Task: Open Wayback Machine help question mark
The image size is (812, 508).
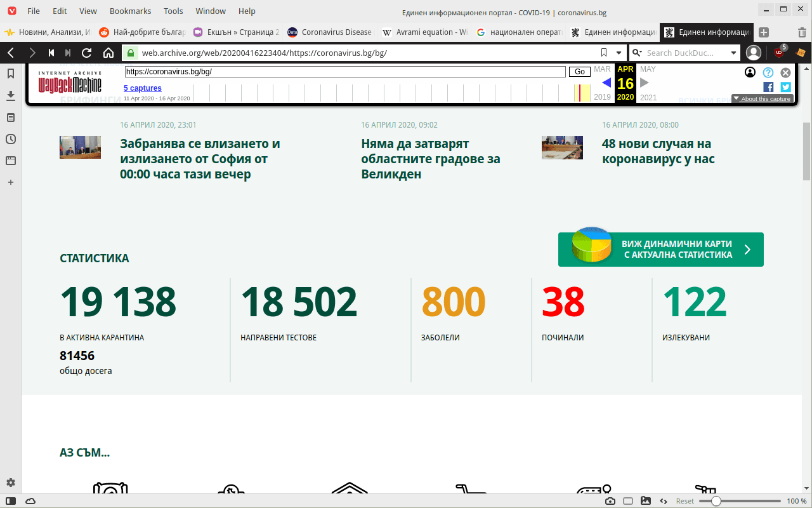Action: tap(768, 72)
